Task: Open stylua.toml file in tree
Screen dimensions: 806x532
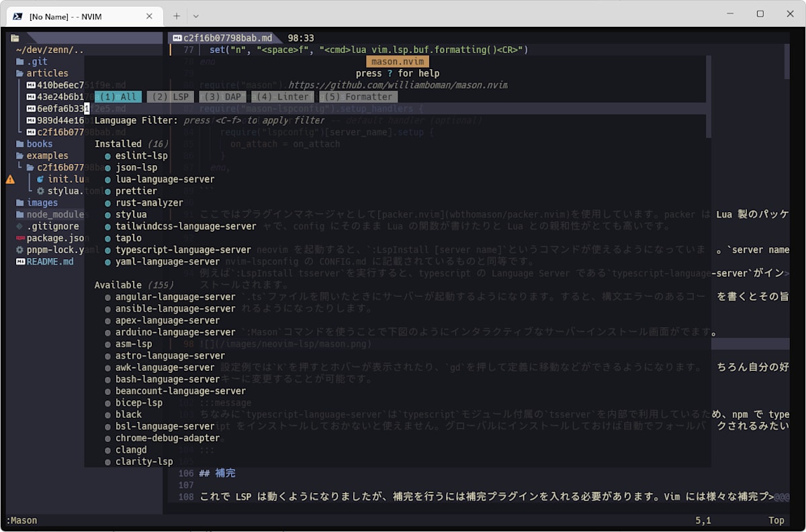Action: 60,191
